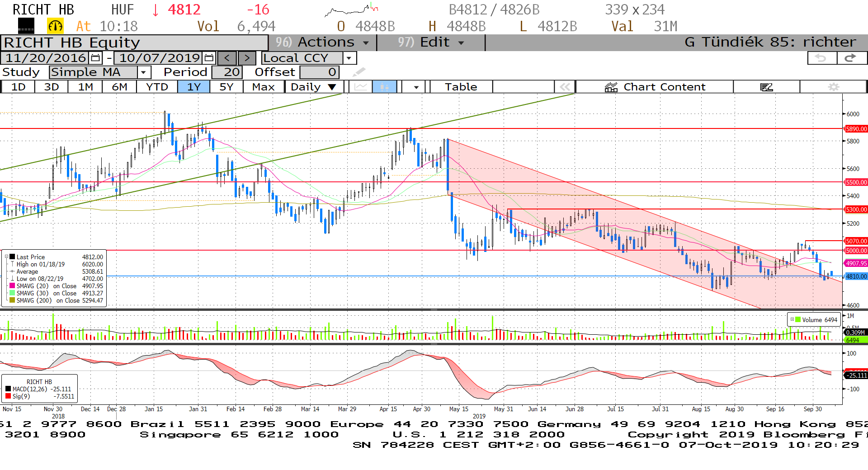Click the 5000.00 red price label

(856, 250)
